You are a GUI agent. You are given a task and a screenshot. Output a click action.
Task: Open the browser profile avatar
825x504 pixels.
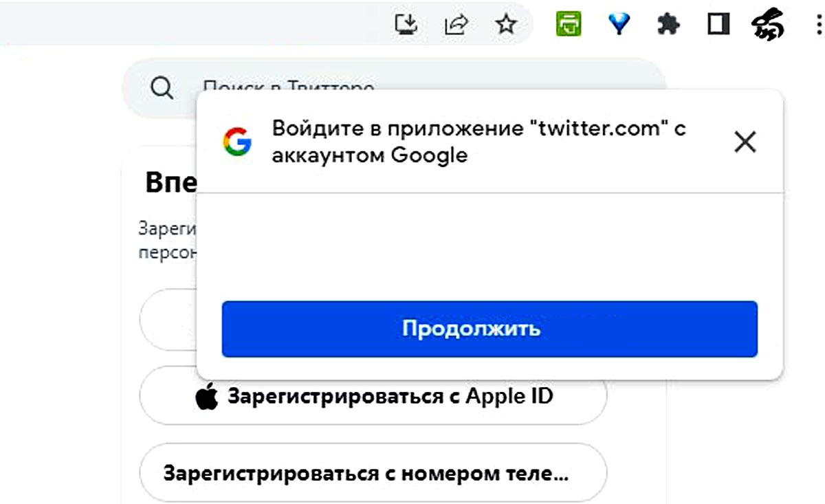tap(769, 26)
